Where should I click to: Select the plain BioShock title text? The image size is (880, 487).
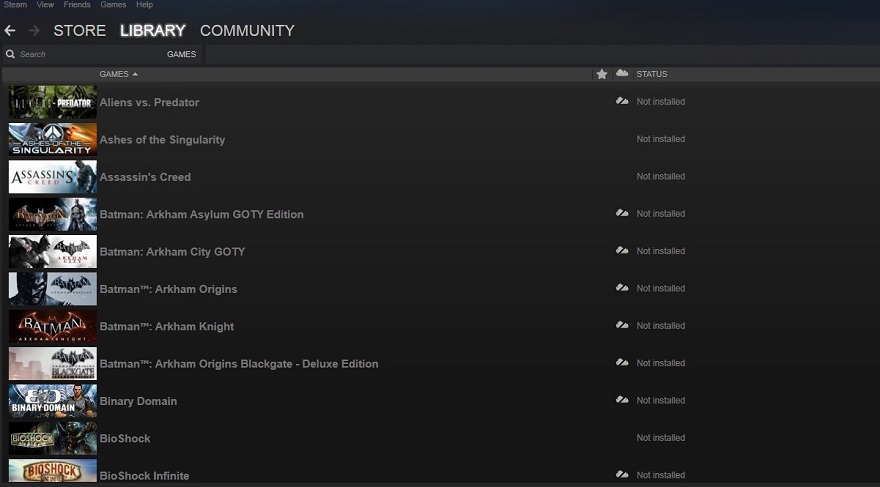(x=125, y=438)
